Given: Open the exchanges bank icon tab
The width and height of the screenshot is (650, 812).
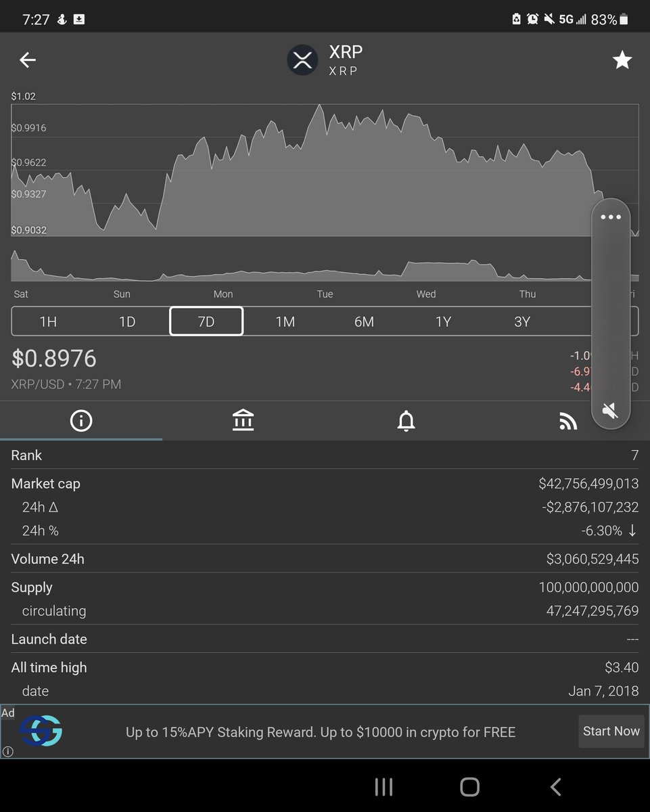Looking at the screenshot, I should point(243,421).
